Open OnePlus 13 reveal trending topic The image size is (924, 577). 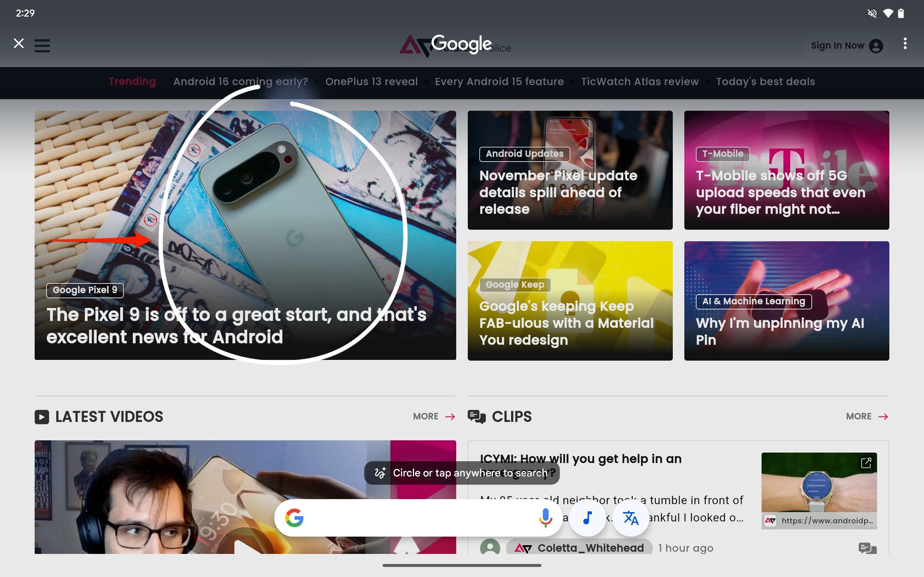[x=371, y=81]
